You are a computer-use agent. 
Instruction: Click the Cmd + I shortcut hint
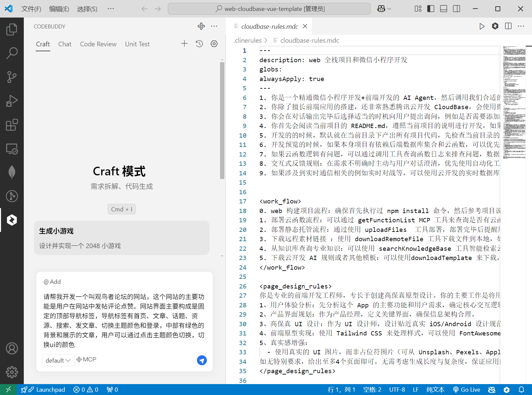click(x=122, y=209)
